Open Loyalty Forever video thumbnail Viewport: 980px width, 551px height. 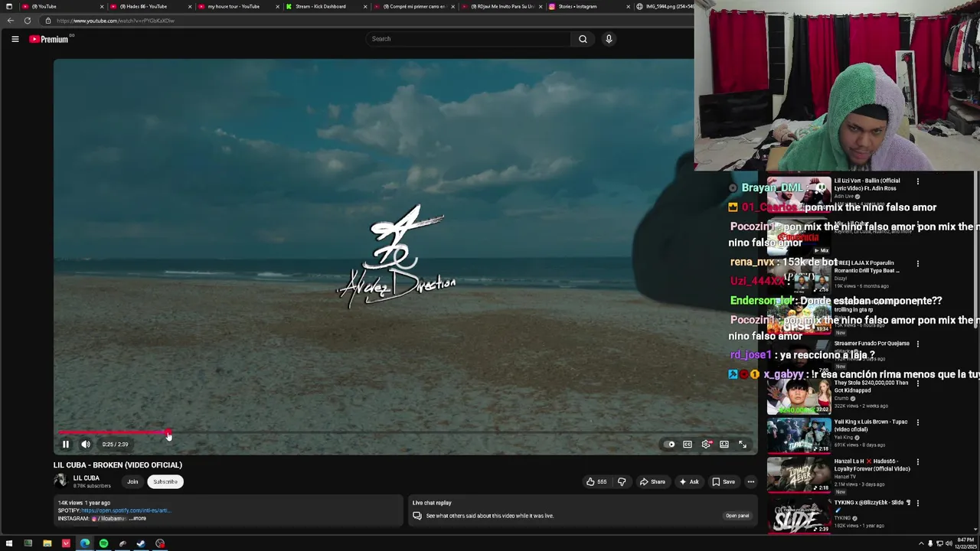tap(799, 475)
